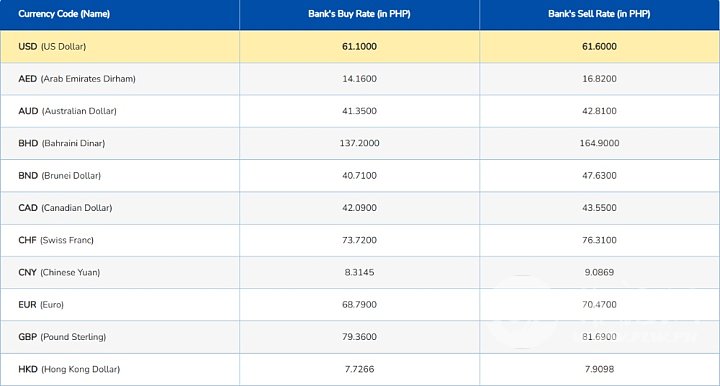
Task: Click CHF sell rate 76.3100
Action: tap(599, 240)
